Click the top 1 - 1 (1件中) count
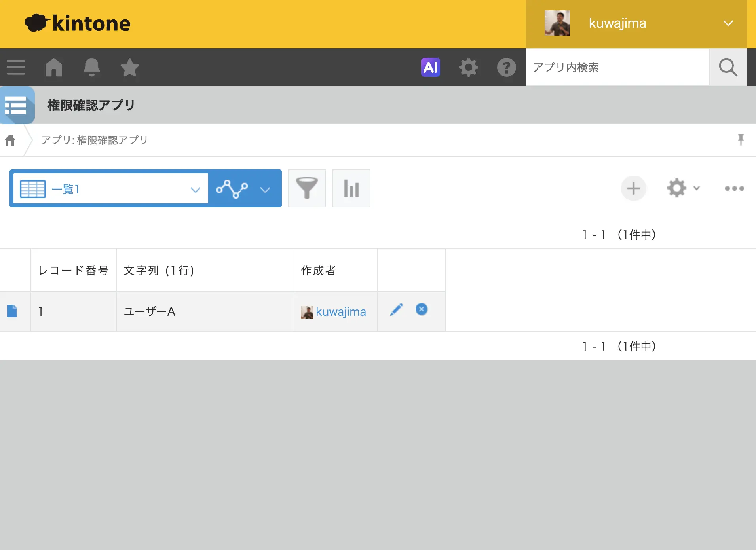Viewport: 756px width, 550px height. (619, 235)
